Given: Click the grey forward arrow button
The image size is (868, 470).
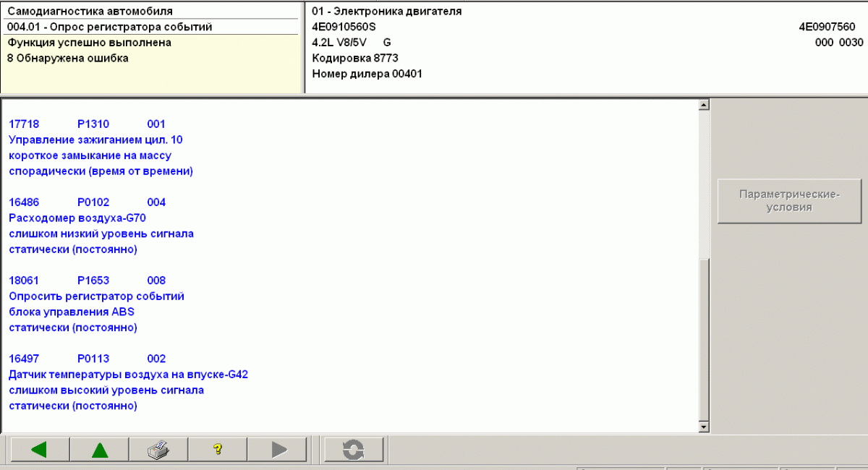Looking at the screenshot, I should click(278, 450).
